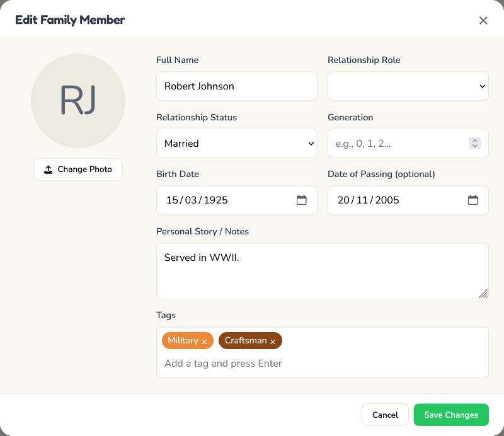Close the Edit Family Member dialog
504x436 pixels.
[483, 20]
